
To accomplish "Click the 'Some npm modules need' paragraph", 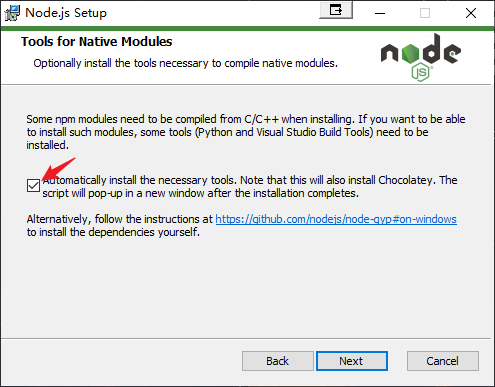I will click(246, 132).
